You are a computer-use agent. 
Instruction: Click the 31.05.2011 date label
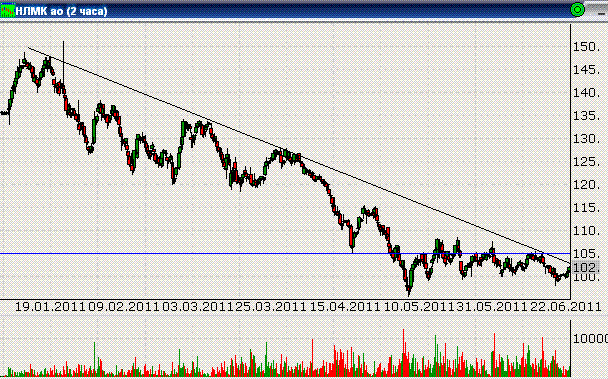(x=492, y=307)
